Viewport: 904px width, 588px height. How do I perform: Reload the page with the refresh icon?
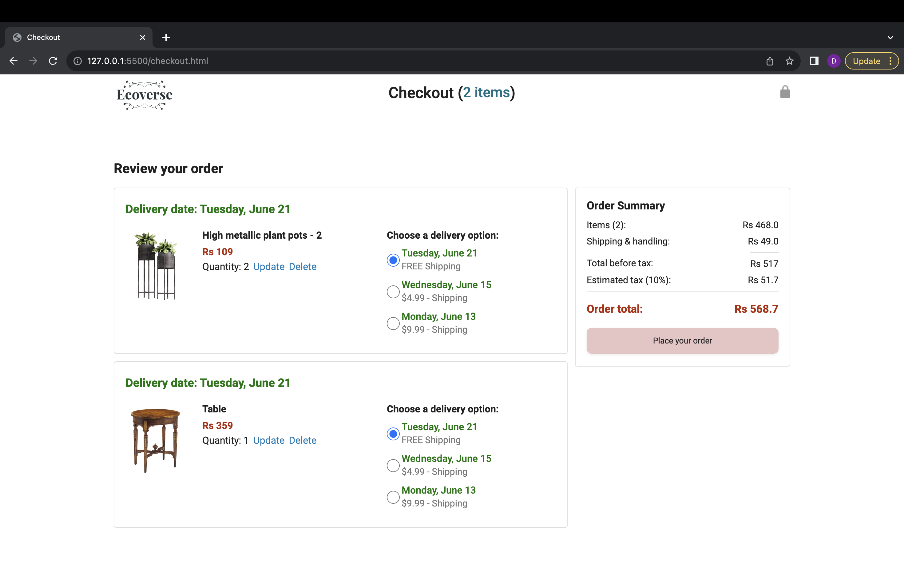(53, 61)
